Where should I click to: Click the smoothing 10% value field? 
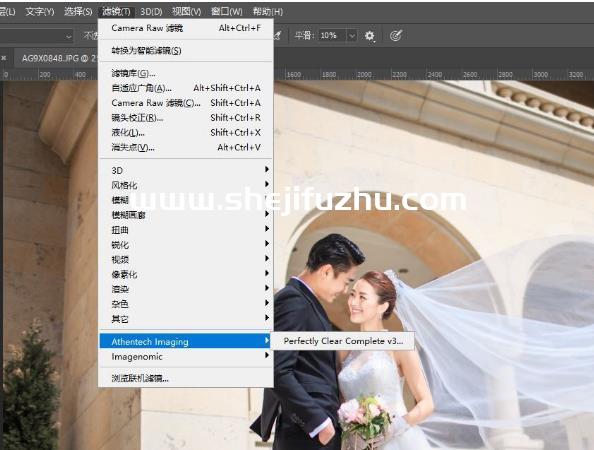332,36
